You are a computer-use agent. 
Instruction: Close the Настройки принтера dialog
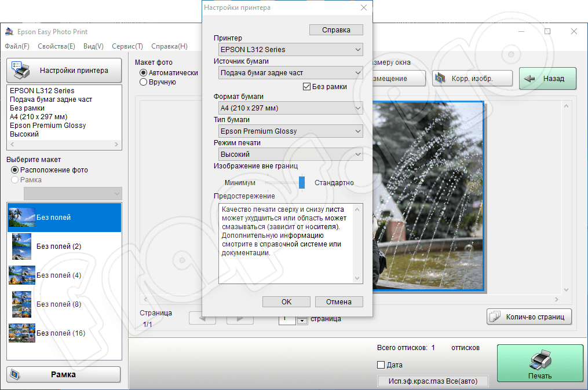[363, 8]
